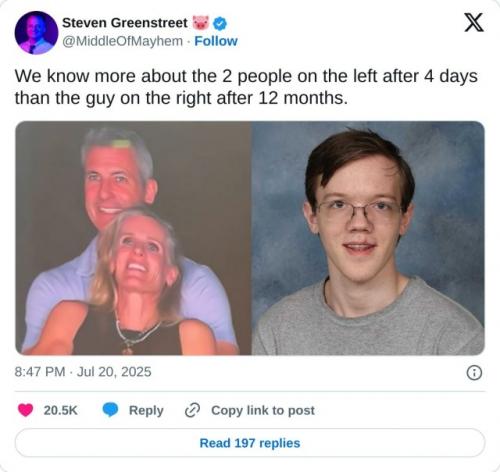Click the @MiddleOfMayhem handle
The height and width of the screenshot is (472, 500).
(x=122, y=41)
